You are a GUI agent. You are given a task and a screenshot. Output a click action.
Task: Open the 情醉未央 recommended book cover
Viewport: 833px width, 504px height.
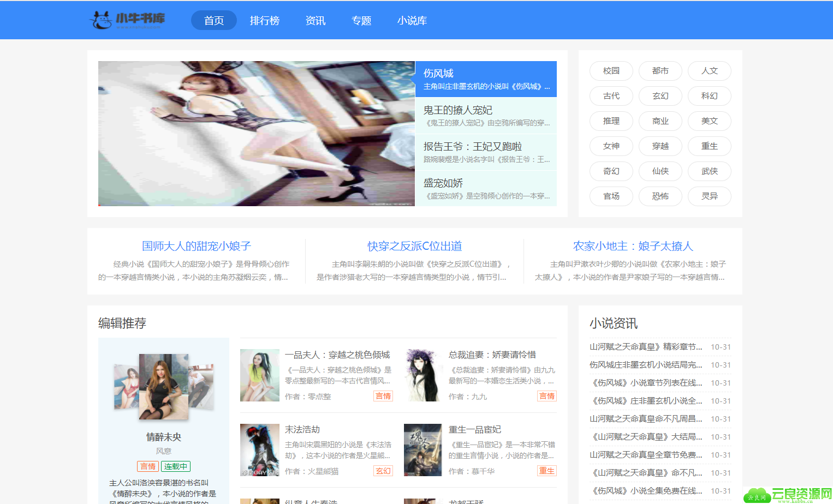point(164,387)
